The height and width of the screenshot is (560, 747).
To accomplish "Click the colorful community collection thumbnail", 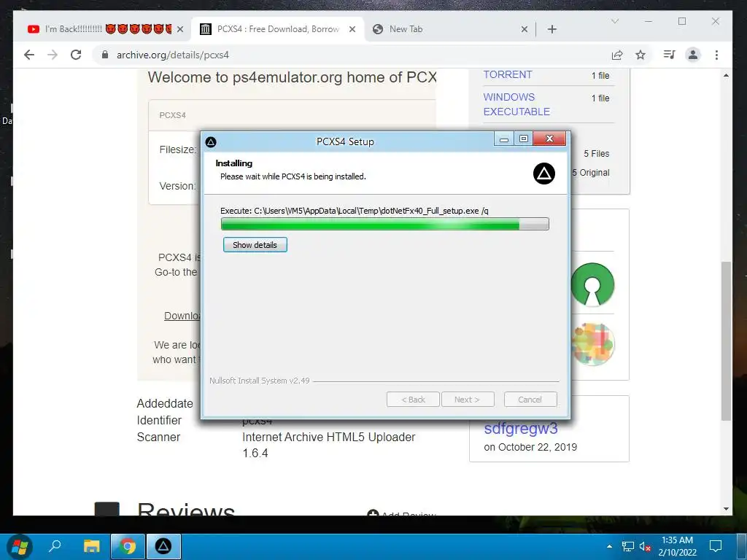I will tap(592, 344).
